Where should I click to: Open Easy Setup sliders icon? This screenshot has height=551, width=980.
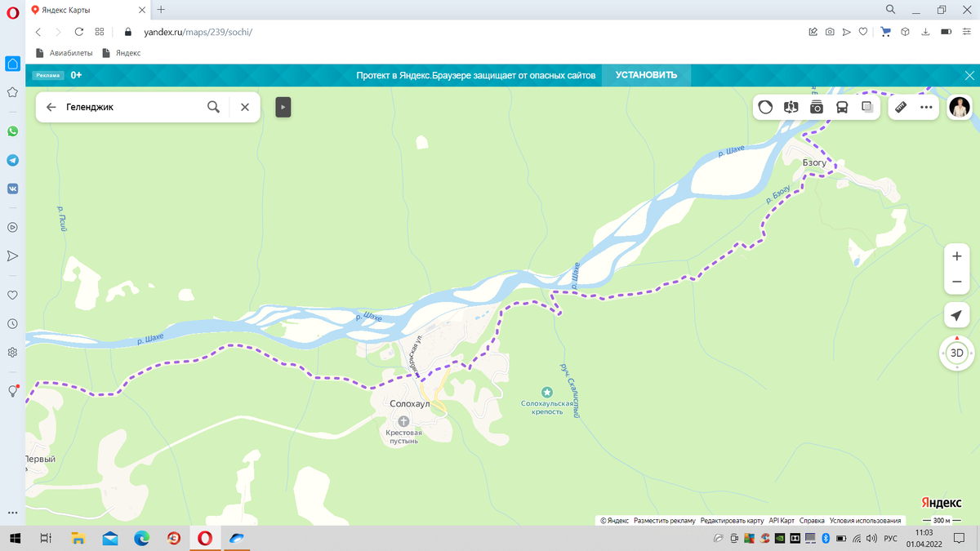tap(967, 32)
